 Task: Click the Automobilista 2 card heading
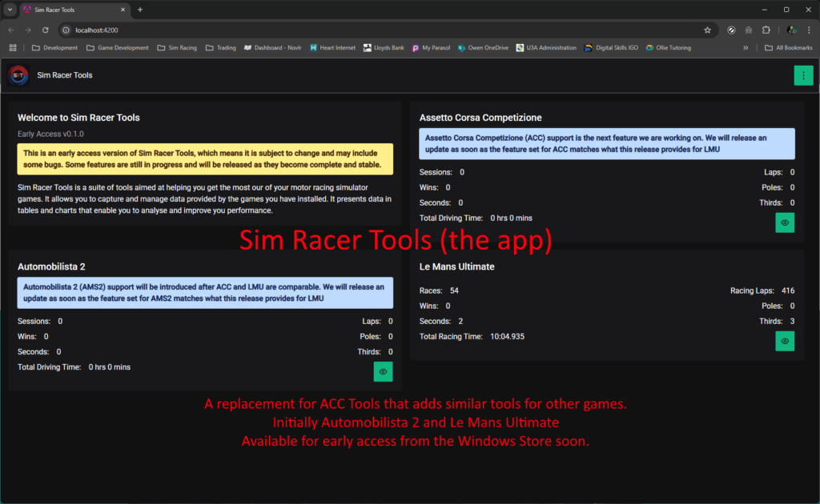pos(51,266)
